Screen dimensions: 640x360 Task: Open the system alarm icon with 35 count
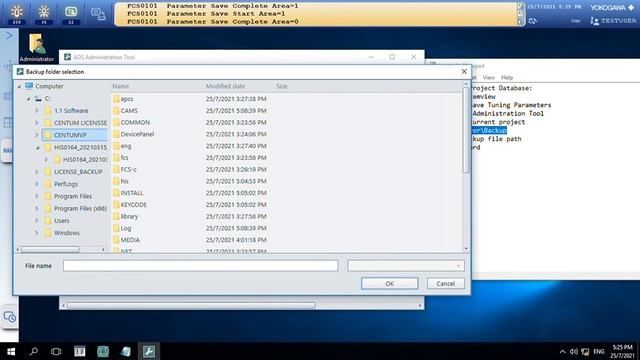pos(44,14)
